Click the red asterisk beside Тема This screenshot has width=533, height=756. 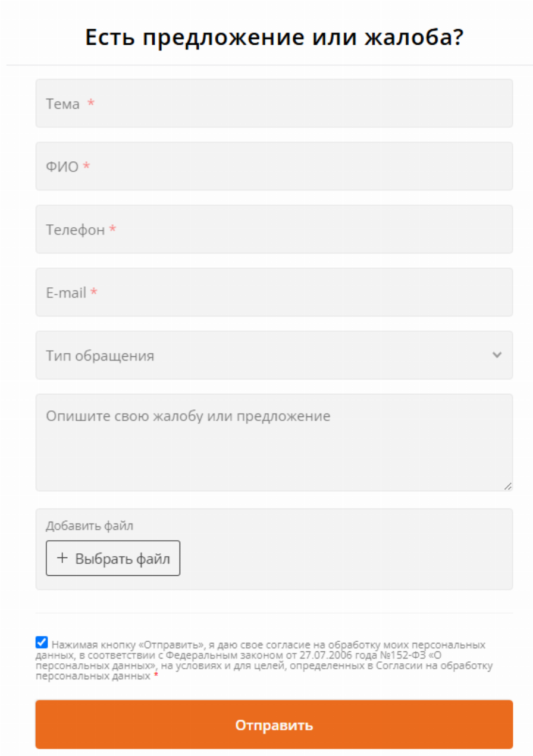pos(91,103)
